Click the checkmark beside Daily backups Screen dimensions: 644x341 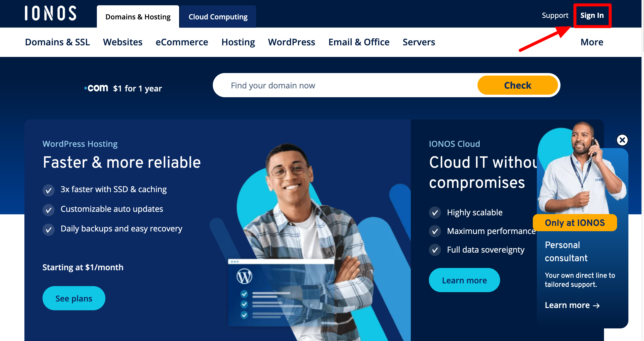[49, 230]
